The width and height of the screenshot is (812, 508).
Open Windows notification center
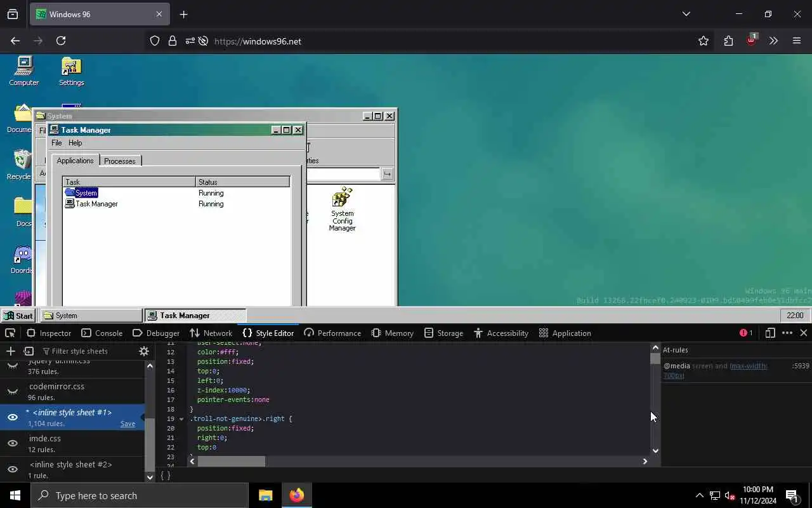coord(792,495)
